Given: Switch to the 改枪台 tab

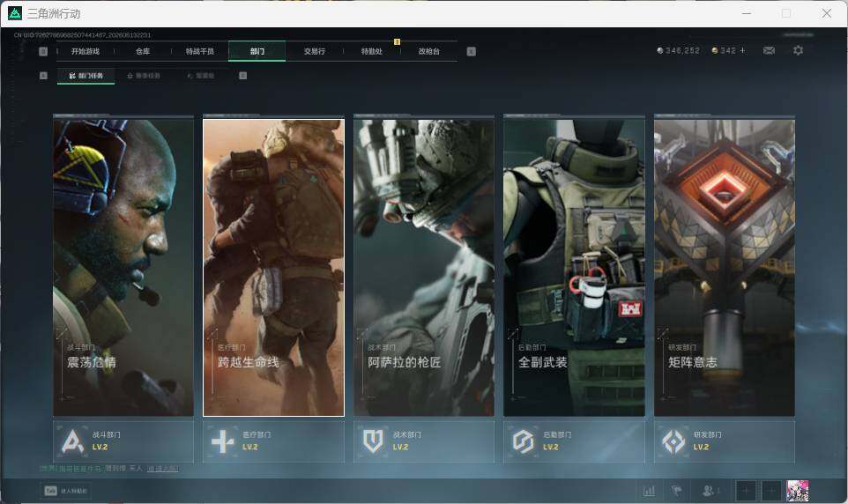Looking at the screenshot, I should pos(429,51).
